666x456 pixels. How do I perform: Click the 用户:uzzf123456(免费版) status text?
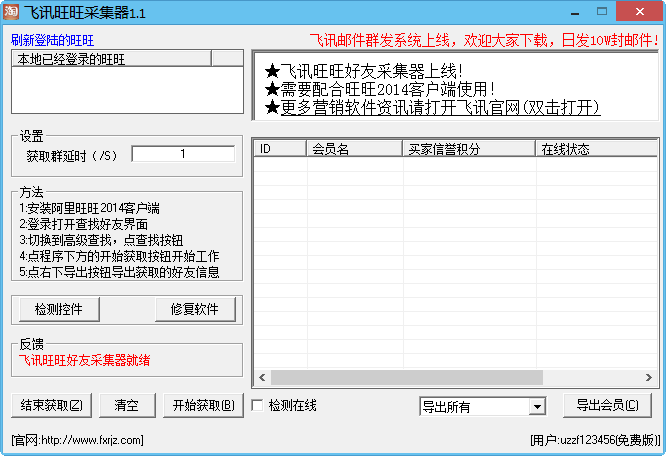[595, 440]
